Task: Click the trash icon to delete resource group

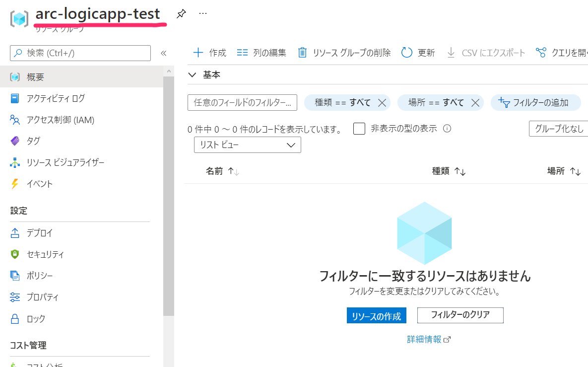Action: (x=302, y=53)
